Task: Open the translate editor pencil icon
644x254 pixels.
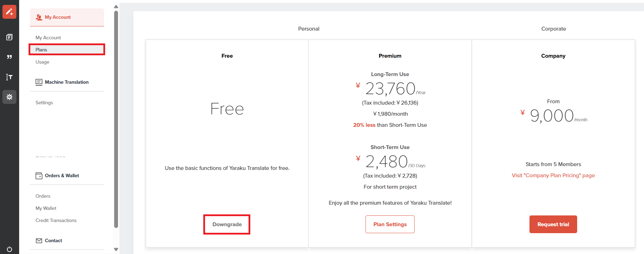Action: pos(9,12)
